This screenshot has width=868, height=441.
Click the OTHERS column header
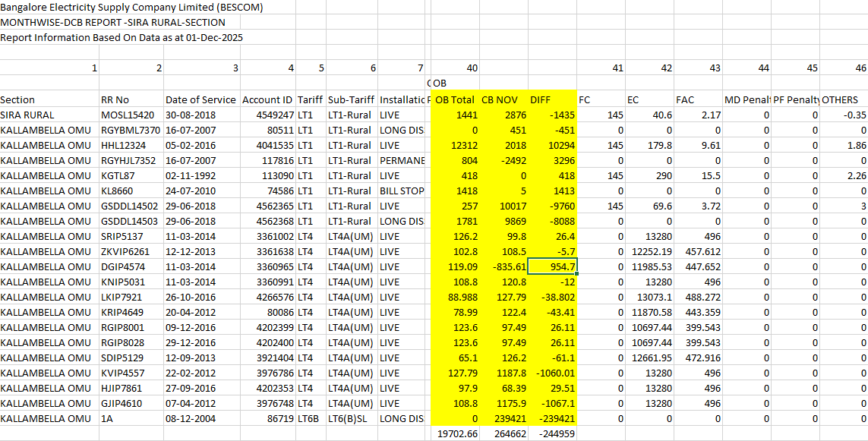[840, 99]
